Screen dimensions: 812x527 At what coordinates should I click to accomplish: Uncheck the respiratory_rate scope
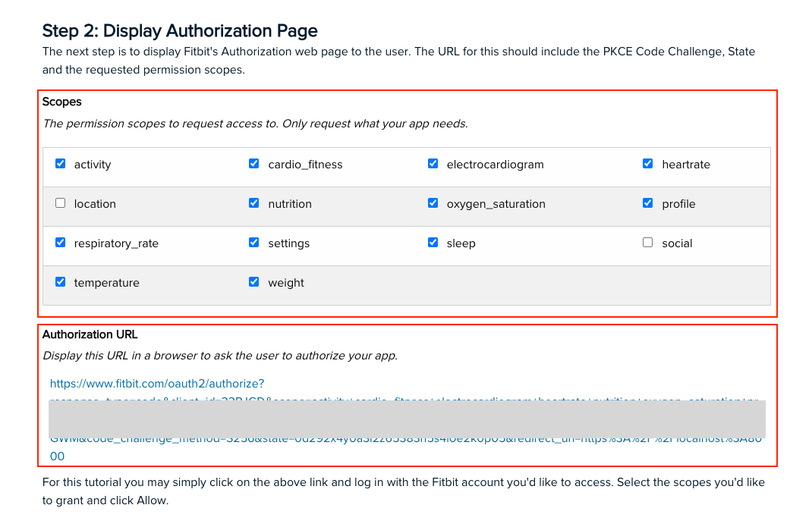tap(60, 242)
